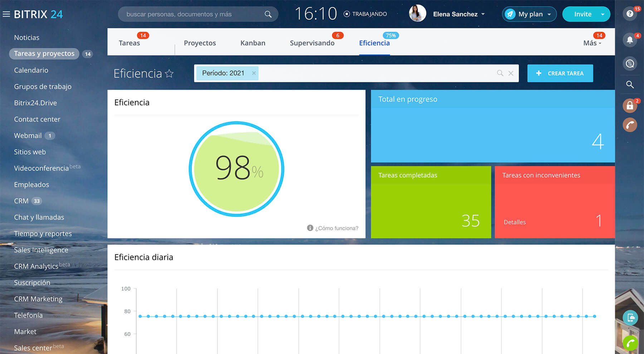The height and width of the screenshot is (354, 644).
Task: Clear the filter search field
Action: point(511,73)
